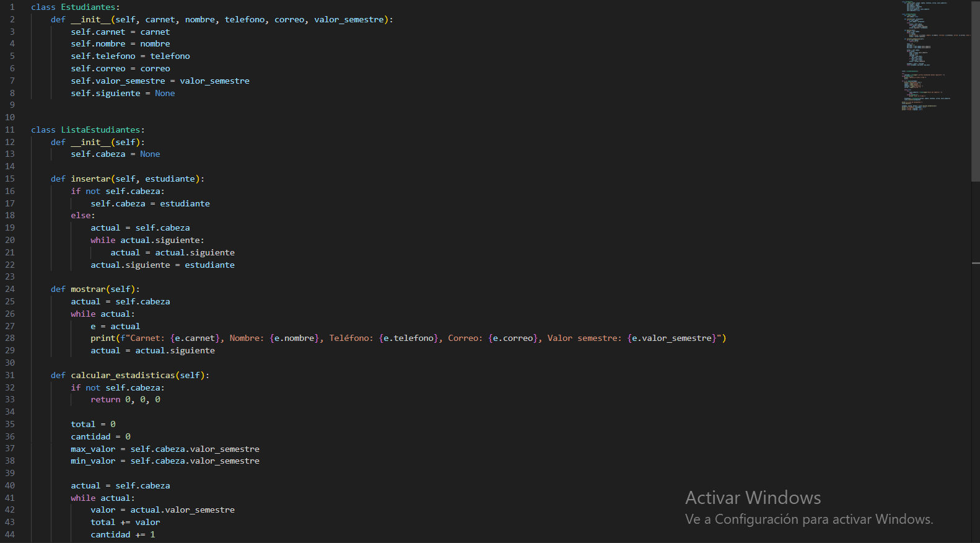
Task: Place cursor on return 0, 0, 0 statement
Action: click(x=125, y=399)
